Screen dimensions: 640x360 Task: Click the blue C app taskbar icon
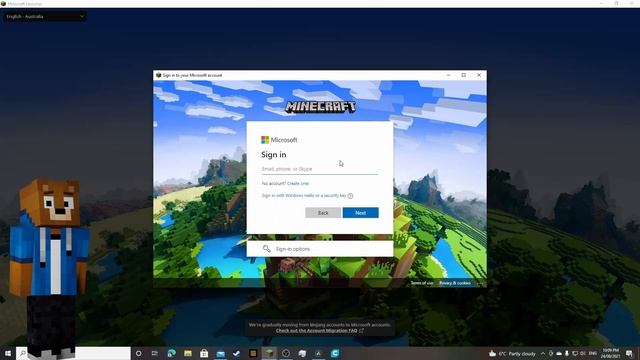(x=335, y=353)
